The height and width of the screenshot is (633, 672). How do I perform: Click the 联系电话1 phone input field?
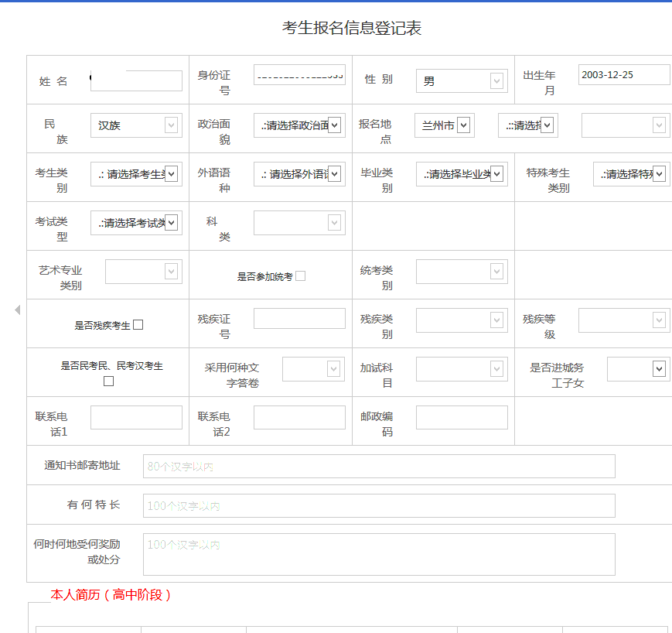[x=136, y=417]
